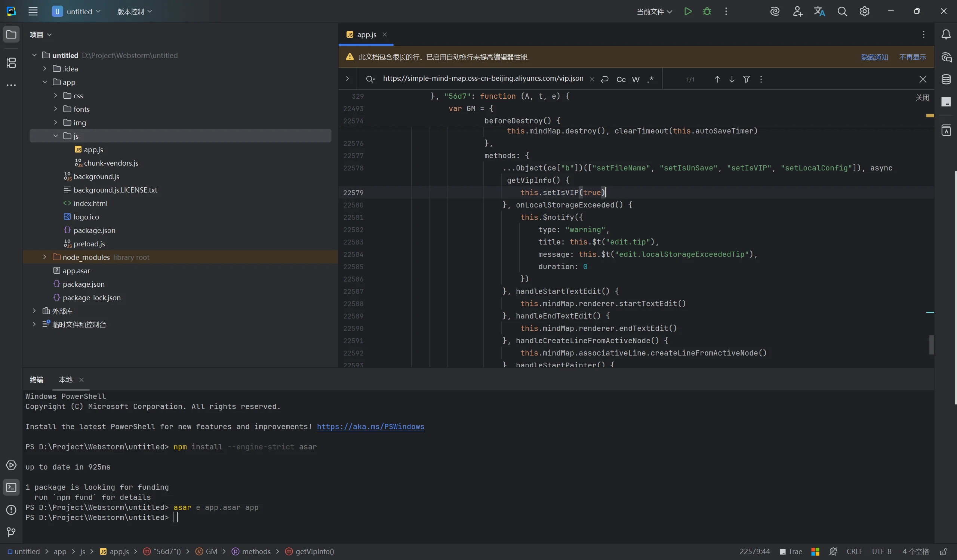The width and height of the screenshot is (957, 560).
Task: Open the Database tool window
Action: click(x=946, y=79)
